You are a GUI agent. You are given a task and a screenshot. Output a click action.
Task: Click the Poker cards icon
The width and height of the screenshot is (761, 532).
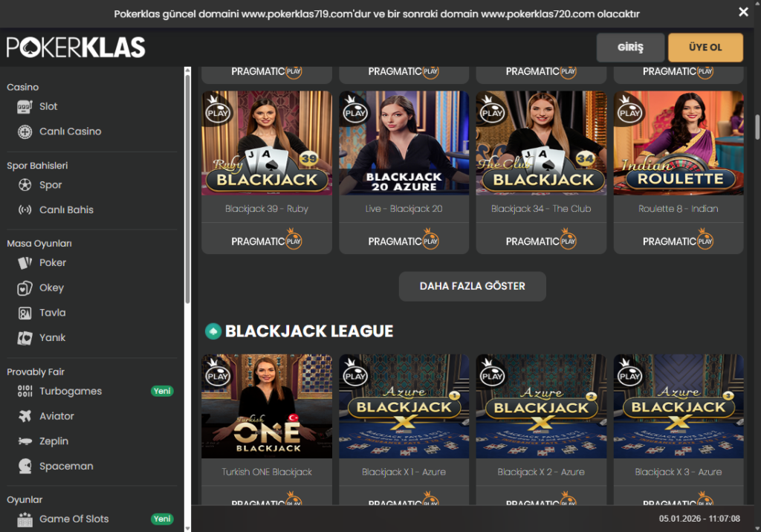(x=25, y=262)
